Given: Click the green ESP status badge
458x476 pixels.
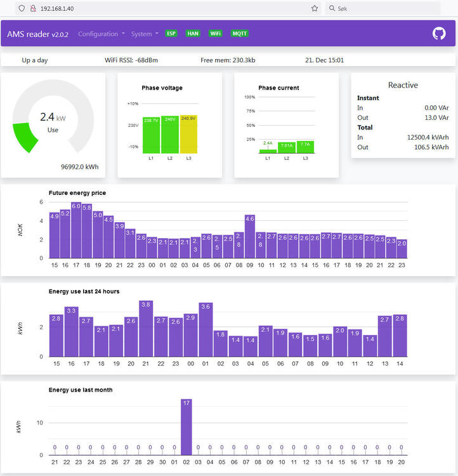Looking at the screenshot, I should click(171, 34).
